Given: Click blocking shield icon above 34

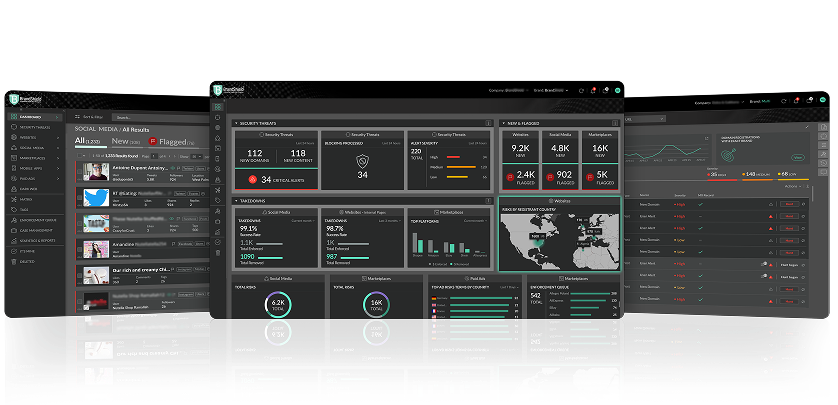Looking at the screenshot, I should click(x=362, y=160).
